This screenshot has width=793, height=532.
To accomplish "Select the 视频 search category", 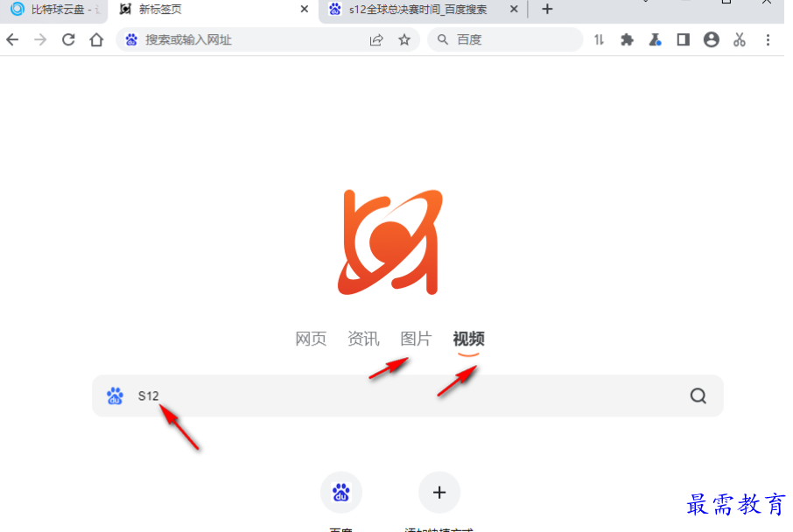I will (469, 339).
